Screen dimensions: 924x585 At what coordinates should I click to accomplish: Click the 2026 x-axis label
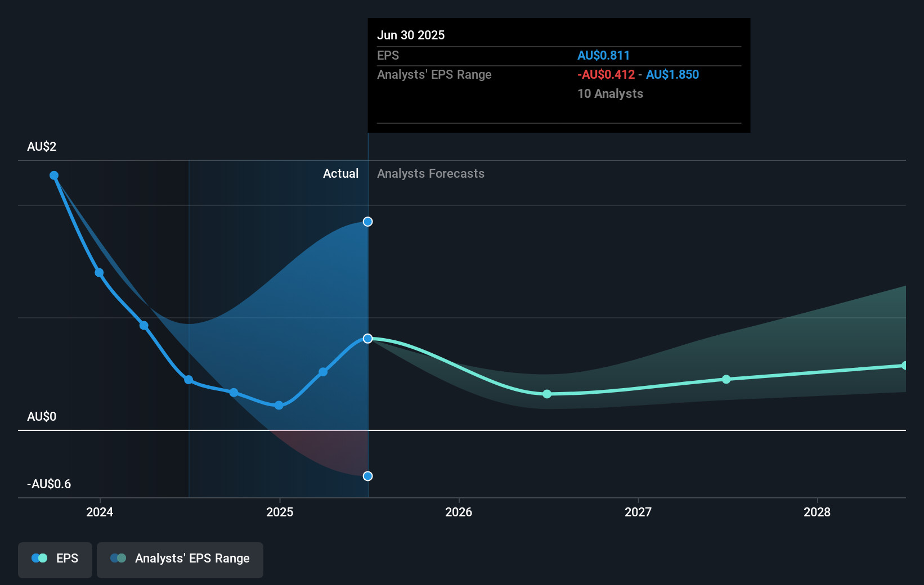pos(459,512)
